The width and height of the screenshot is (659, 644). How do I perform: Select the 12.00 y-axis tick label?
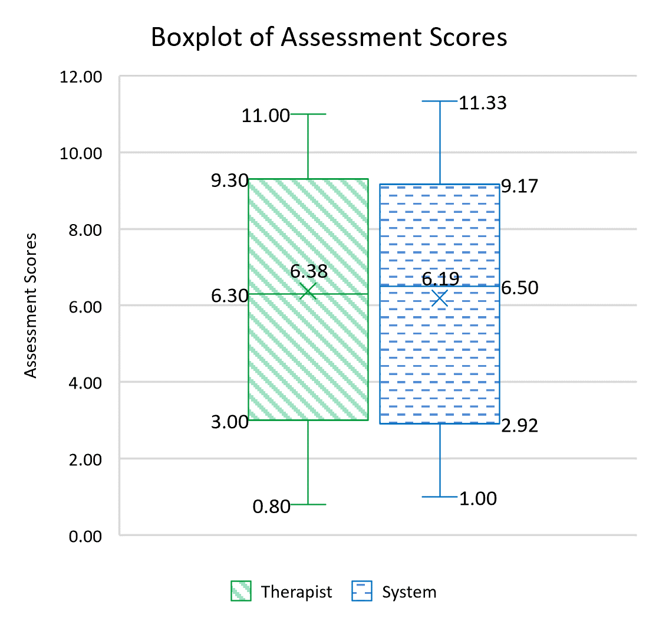tap(82, 77)
